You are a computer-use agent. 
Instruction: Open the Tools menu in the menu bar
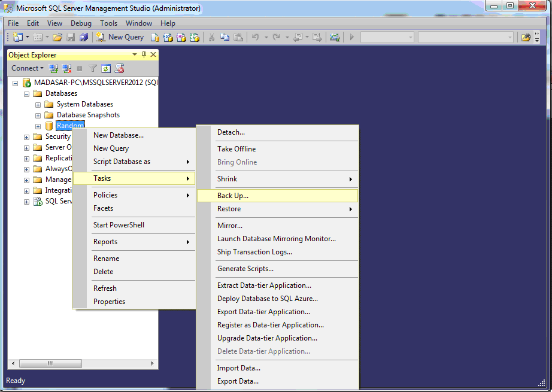[108, 23]
